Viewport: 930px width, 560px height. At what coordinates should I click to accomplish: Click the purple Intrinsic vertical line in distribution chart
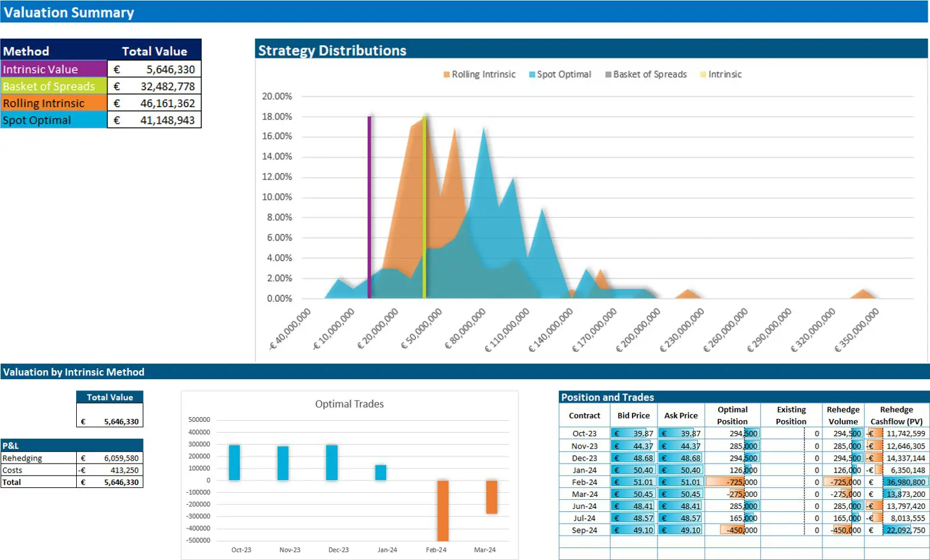370,207
